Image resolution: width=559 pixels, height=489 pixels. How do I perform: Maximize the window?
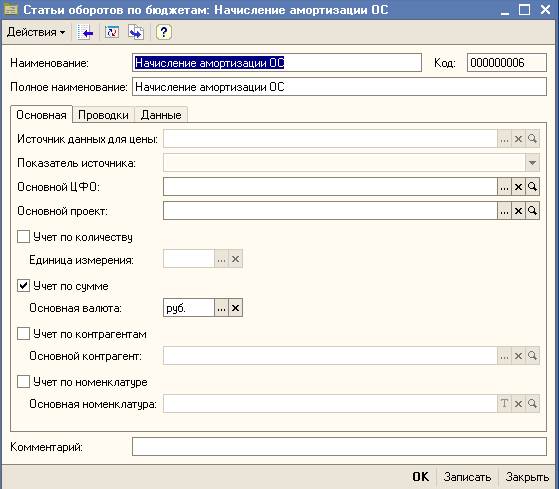coord(524,9)
